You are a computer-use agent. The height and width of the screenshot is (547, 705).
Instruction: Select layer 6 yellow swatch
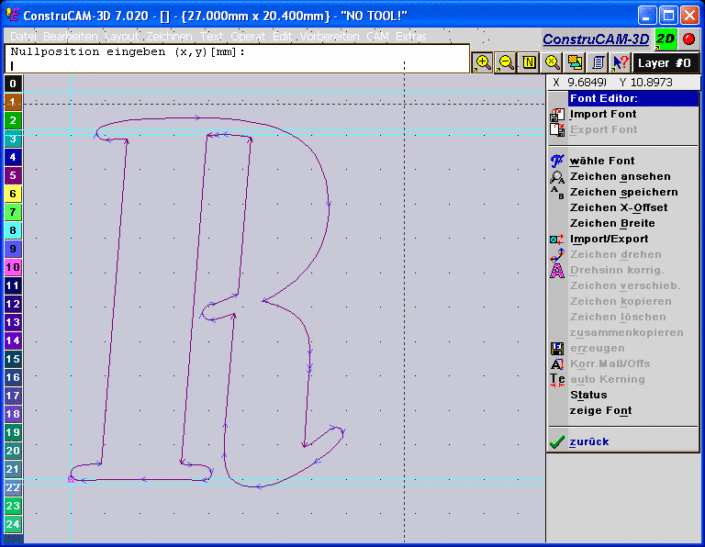tap(13, 194)
